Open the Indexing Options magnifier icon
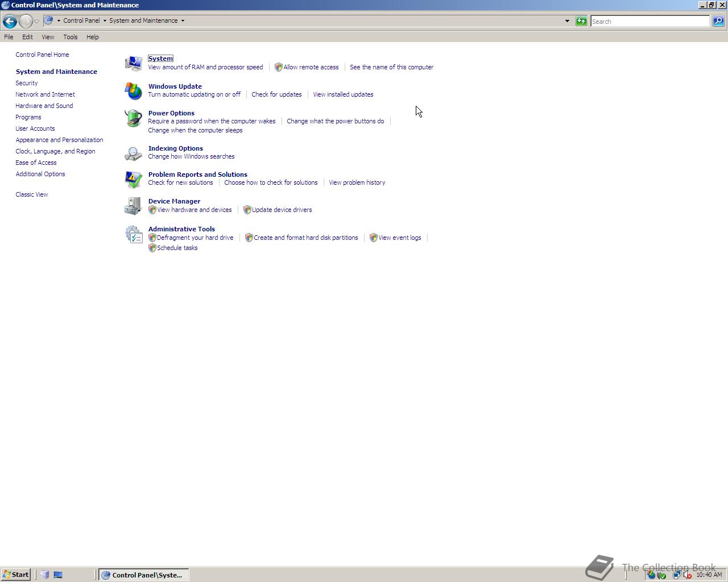This screenshot has width=728, height=582. click(x=133, y=153)
